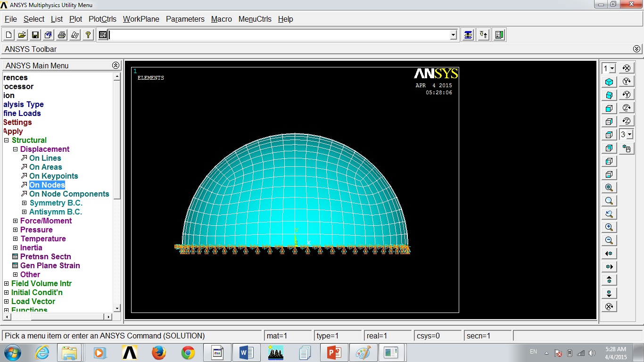644x362 pixels.
Task: Click the Reset Picking icon
Action: pyautogui.click(x=484, y=35)
